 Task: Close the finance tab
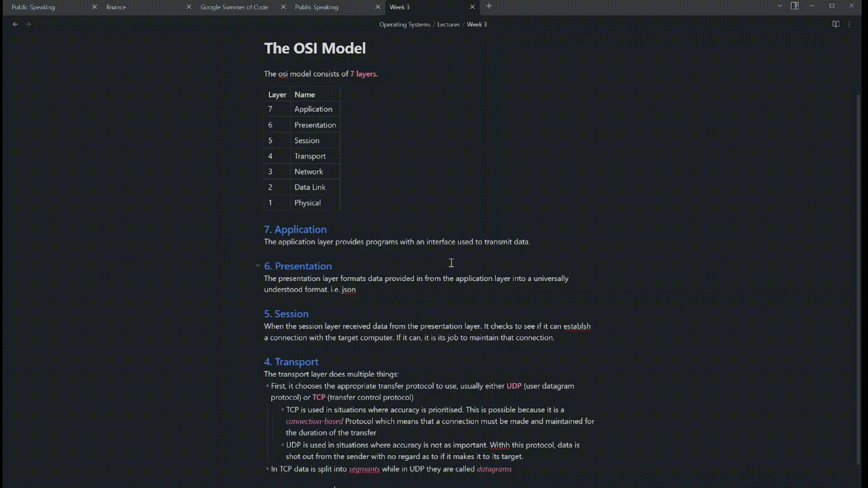pos(189,7)
